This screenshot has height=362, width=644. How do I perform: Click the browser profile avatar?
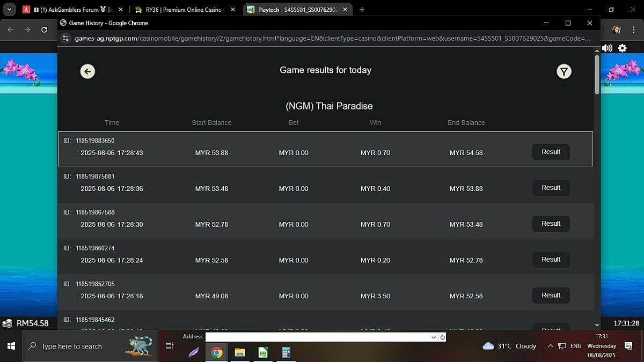point(617,30)
